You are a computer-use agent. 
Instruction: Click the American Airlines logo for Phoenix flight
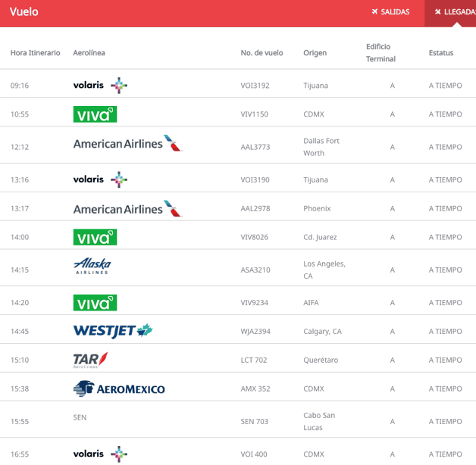127,208
